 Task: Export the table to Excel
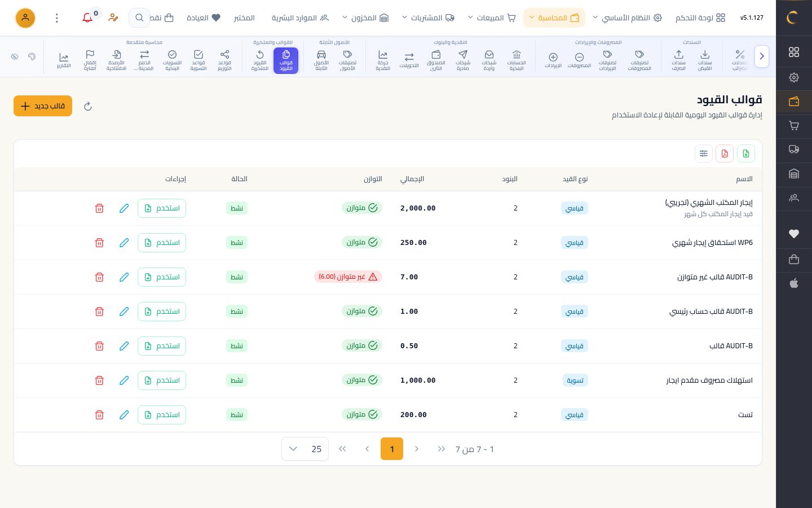click(746, 154)
